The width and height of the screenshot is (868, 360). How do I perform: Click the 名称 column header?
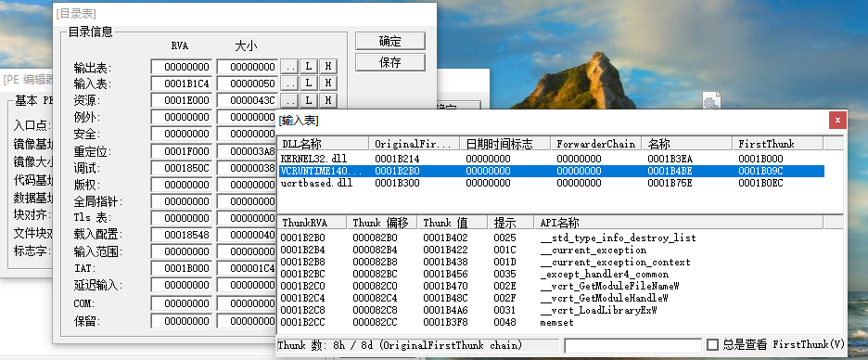pos(687,144)
